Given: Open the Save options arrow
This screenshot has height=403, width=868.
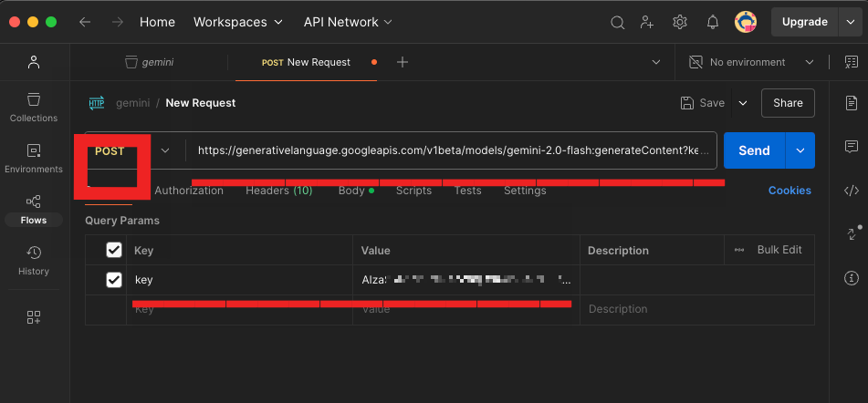Looking at the screenshot, I should (x=744, y=103).
